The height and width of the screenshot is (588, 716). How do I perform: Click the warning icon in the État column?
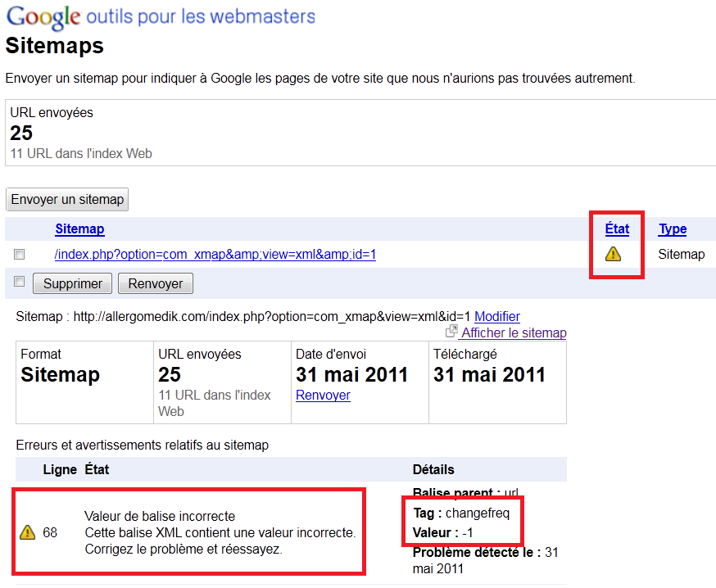(x=613, y=254)
